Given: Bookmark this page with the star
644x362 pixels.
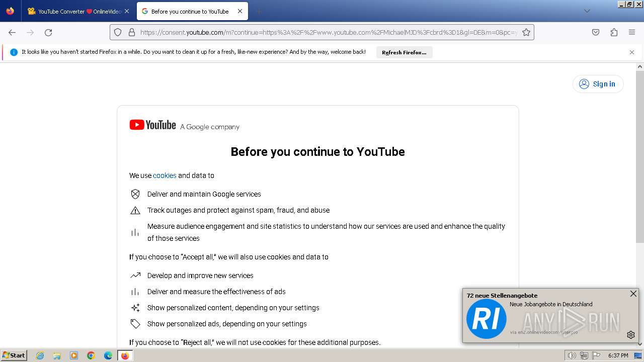Looking at the screenshot, I should pyautogui.click(x=526, y=32).
